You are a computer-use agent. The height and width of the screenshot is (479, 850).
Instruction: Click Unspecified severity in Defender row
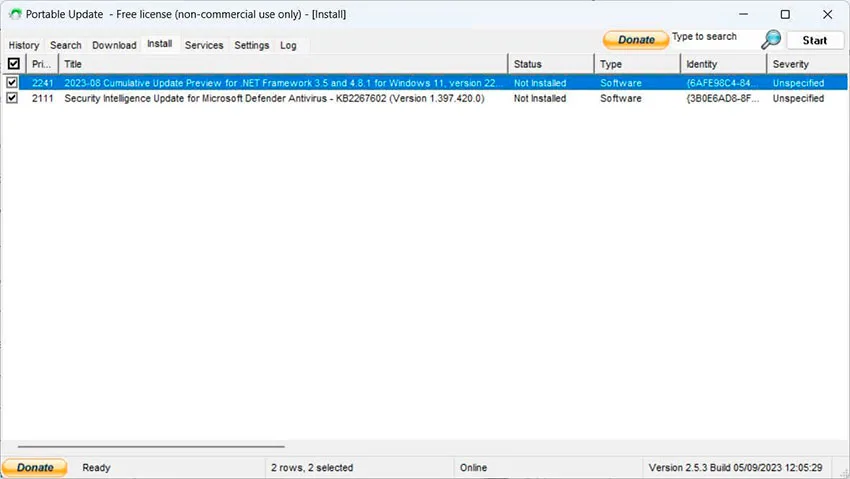798,99
